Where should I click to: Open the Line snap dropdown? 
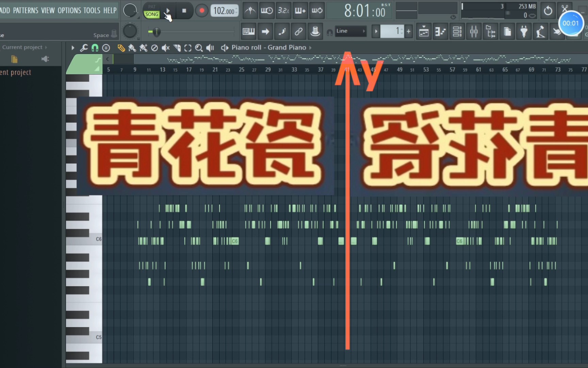click(x=350, y=31)
